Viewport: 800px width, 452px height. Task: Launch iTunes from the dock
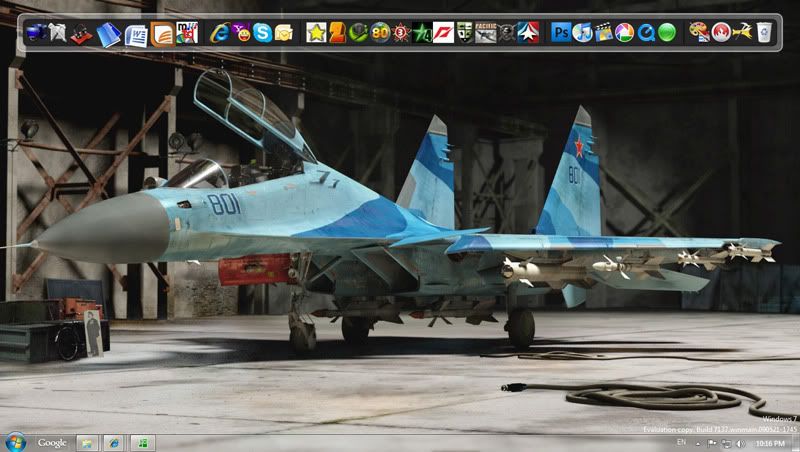coord(582,33)
